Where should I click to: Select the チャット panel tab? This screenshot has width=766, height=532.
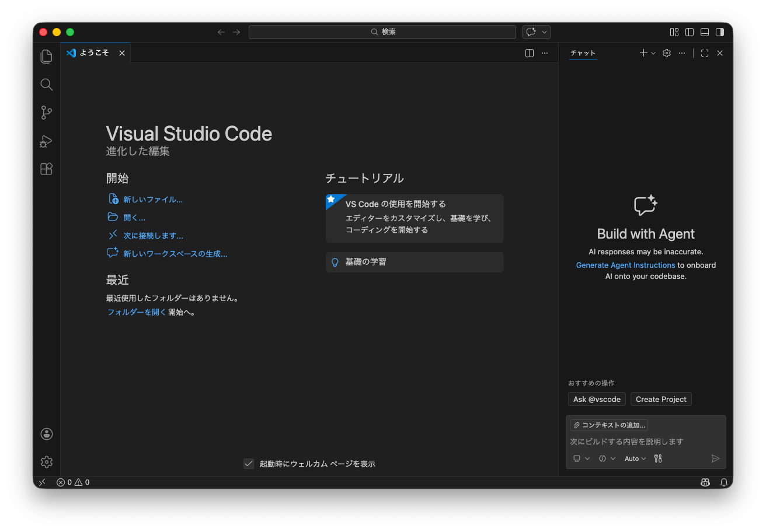tap(583, 53)
